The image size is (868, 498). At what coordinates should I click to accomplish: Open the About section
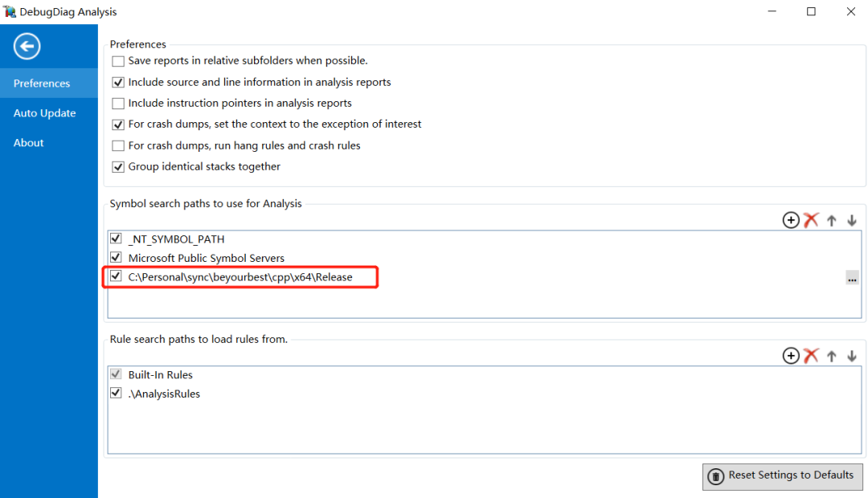28,143
